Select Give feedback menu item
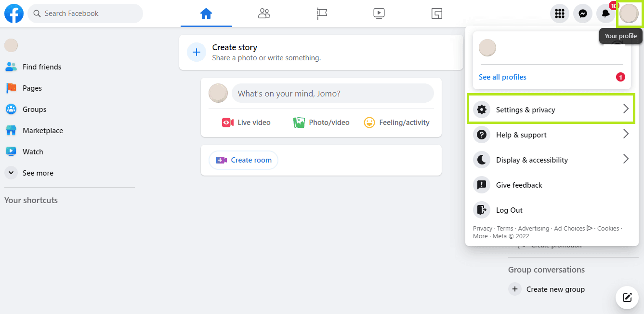 click(x=519, y=185)
